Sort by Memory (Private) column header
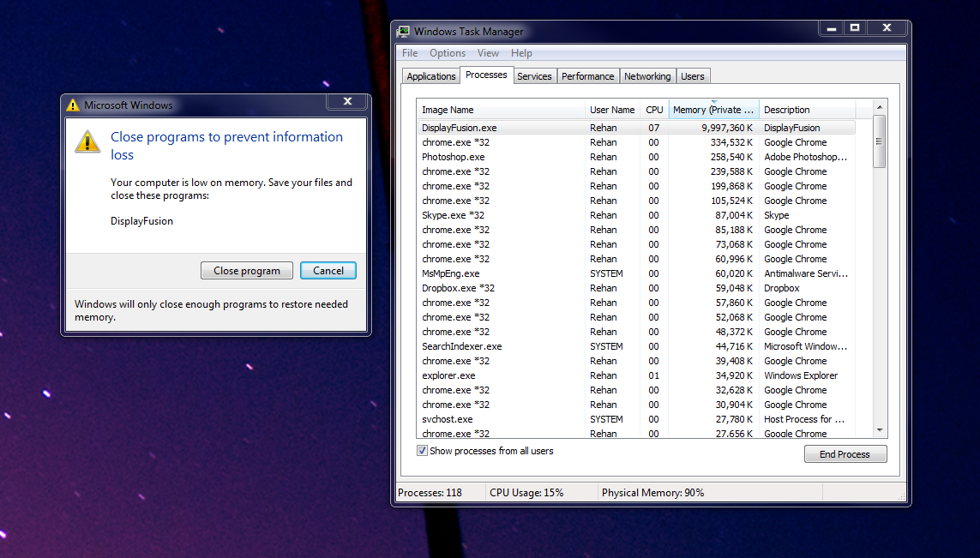The image size is (980, 558). point(713,110)
